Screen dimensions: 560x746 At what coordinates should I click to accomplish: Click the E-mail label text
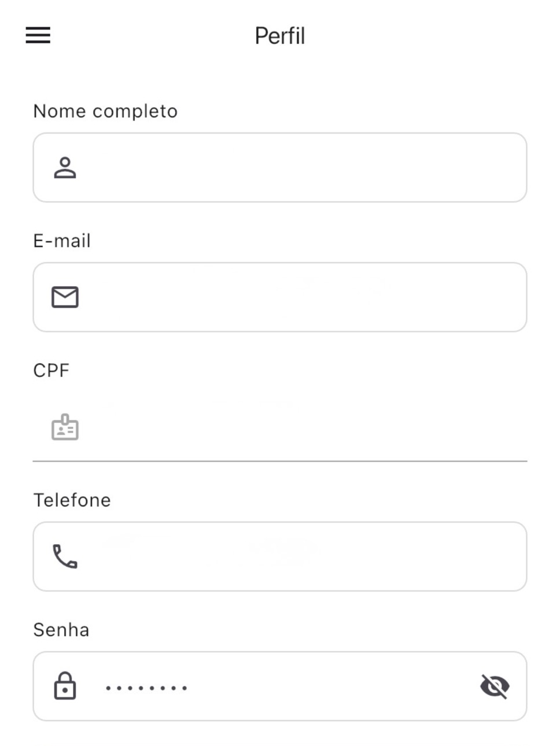[x=62, y=241]
